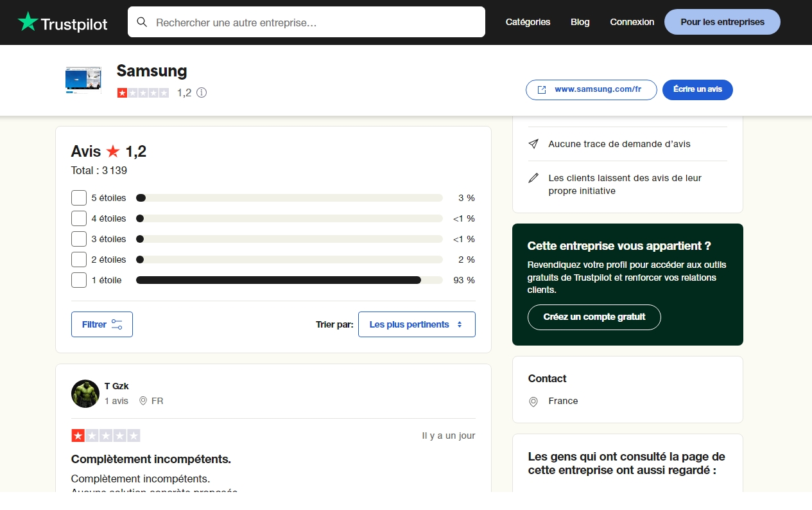Focus the Rechercher une autre entreprise field
812x510 pixels.
(306, 22)
